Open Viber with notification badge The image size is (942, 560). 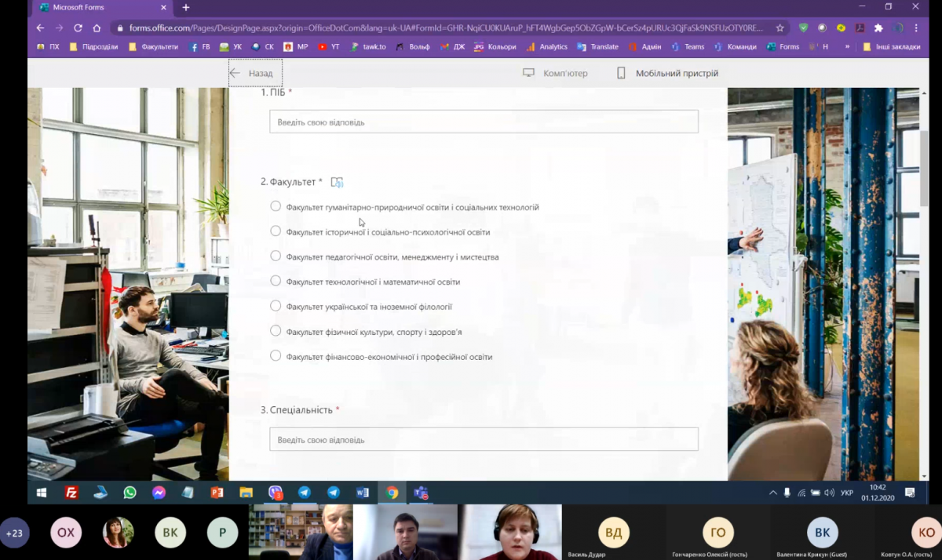[x=276, y=493]
